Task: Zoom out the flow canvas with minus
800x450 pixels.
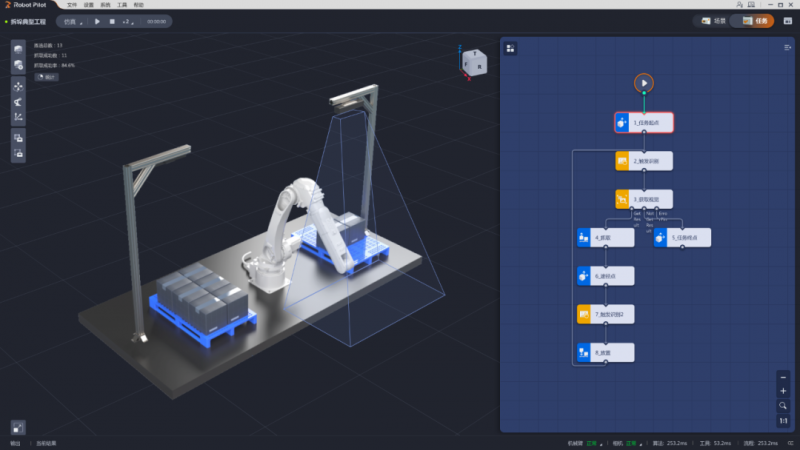Action: (783, 376)
